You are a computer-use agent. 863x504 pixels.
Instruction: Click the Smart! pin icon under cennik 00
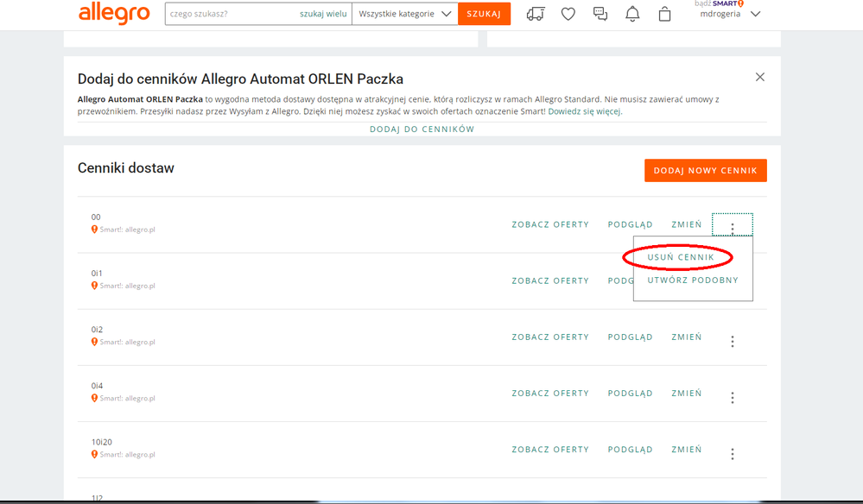click(94, 230)
